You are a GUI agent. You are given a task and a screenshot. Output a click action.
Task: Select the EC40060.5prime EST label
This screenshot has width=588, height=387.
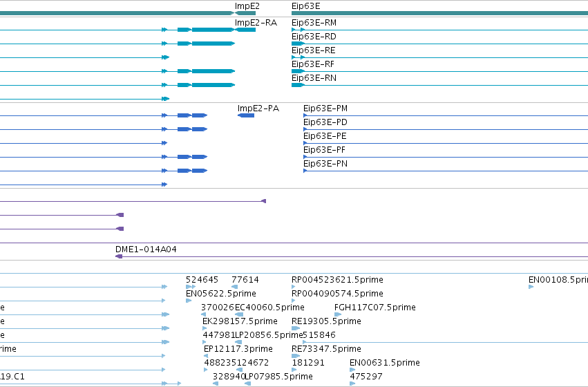pos(269,308)
